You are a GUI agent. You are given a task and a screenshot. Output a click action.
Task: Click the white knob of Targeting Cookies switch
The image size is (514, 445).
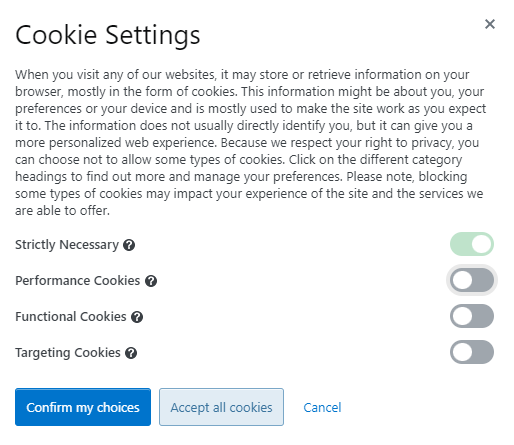point(462,352)
